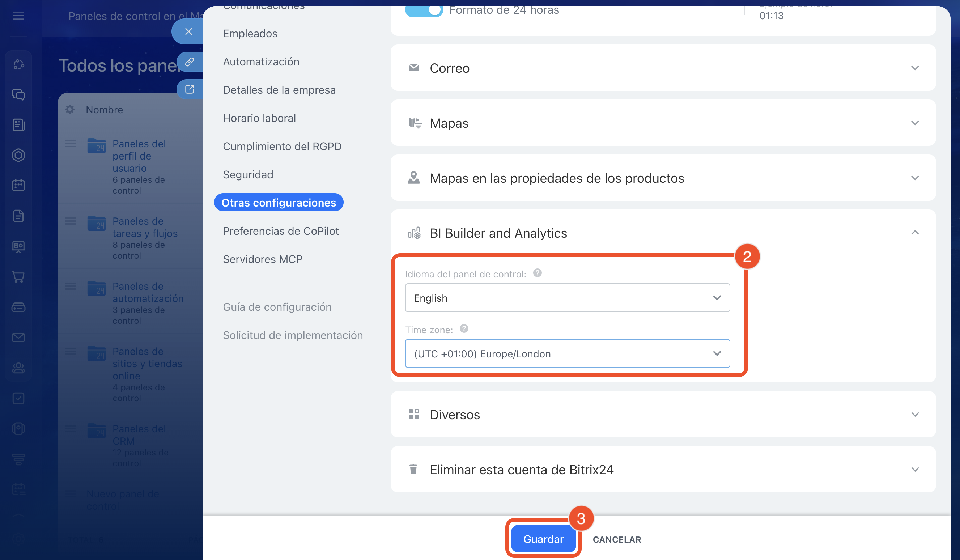Open the English language dropdown
Viewport: 960px width, 560px height.
(x=567, y=298)
